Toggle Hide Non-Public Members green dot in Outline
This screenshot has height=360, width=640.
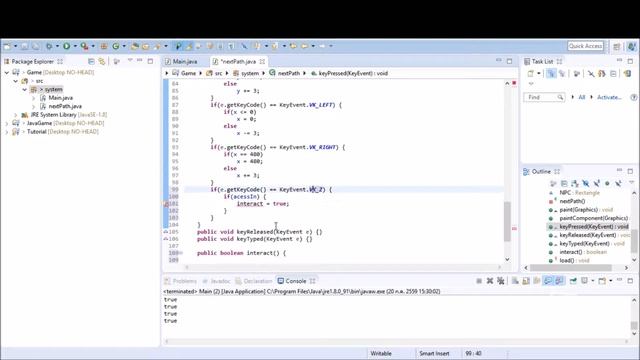tap(607, 184)
